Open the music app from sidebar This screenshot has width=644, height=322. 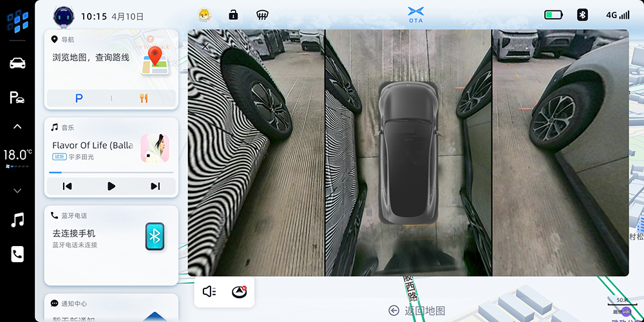coord(17,220)
